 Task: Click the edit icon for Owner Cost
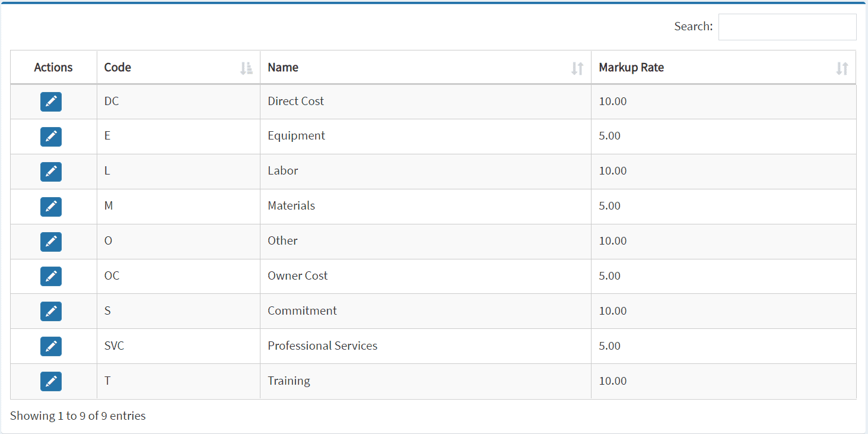[x=51, y=276]
